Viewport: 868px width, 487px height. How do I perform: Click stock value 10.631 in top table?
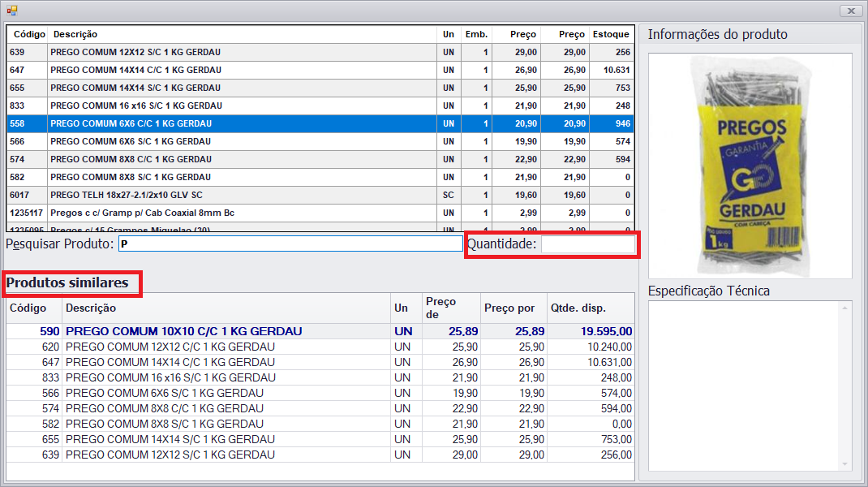click(x=617, y=70)
